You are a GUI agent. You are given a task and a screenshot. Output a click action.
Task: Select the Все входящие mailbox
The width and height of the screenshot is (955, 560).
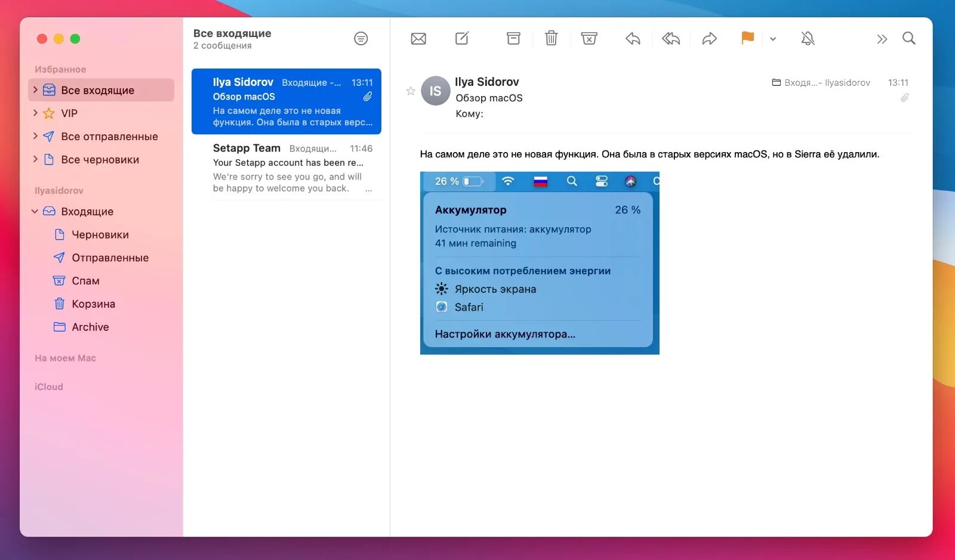pos(101,90)
